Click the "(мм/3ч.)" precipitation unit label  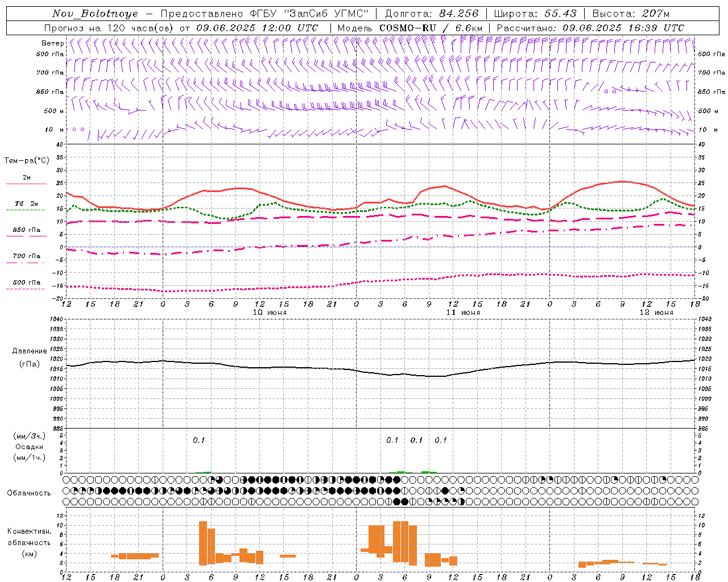coord(30,436)
